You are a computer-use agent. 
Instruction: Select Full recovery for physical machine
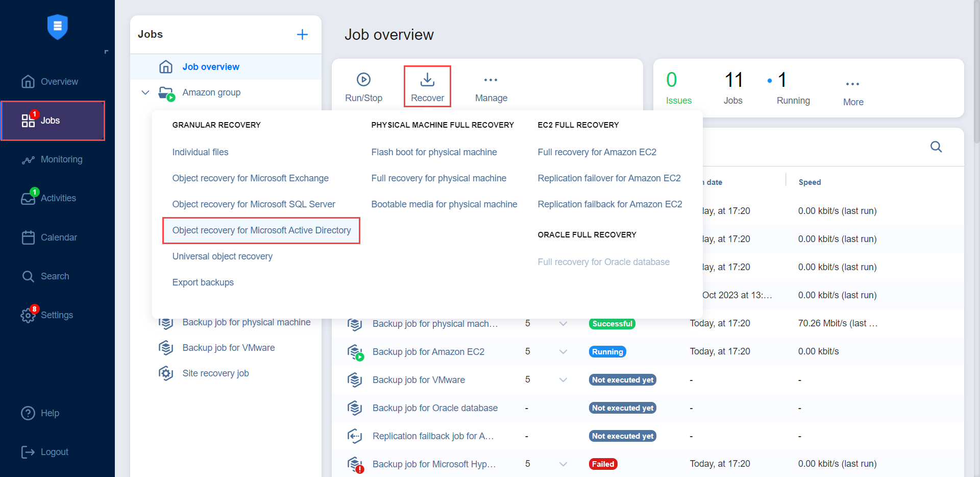click(438, 178)
